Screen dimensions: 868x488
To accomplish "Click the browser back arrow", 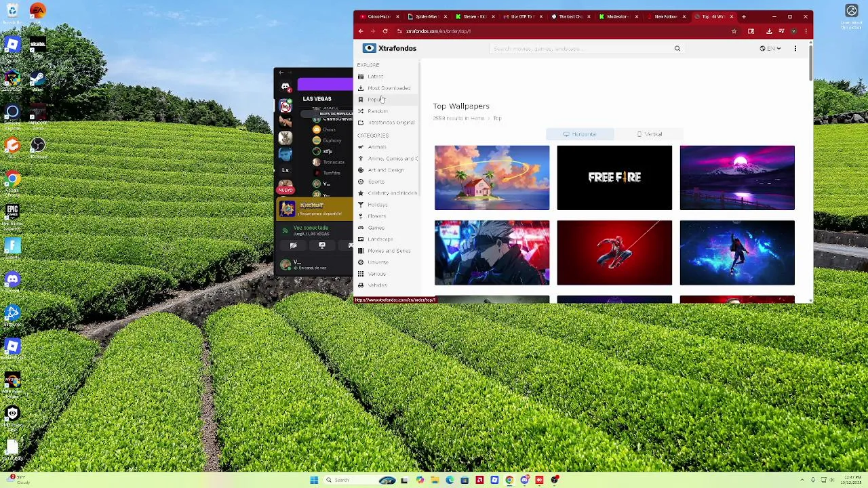I will point(361,31).
